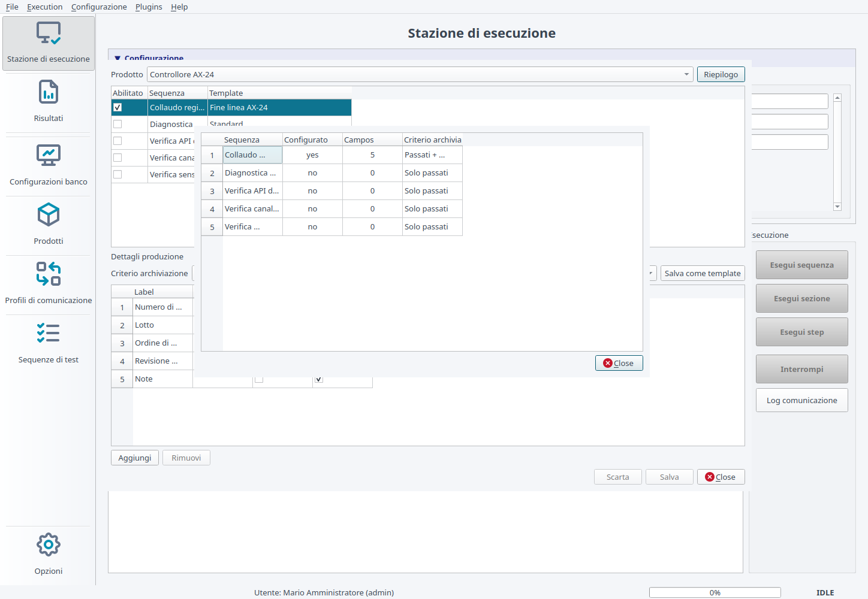Open the Help menu
The width and height of the screenshot is (868, 599).
click(179, 7)
